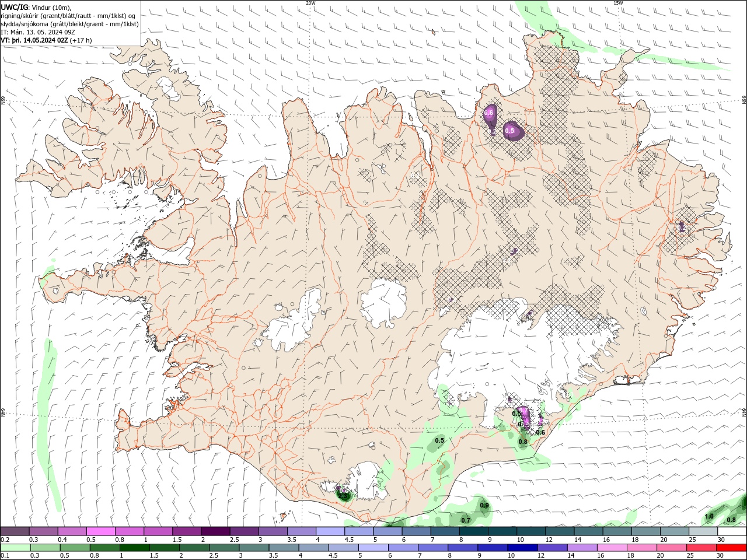747x560 pixels.
Task: Click the 0.9 precipitation value on the map
Action: (484, 505)
